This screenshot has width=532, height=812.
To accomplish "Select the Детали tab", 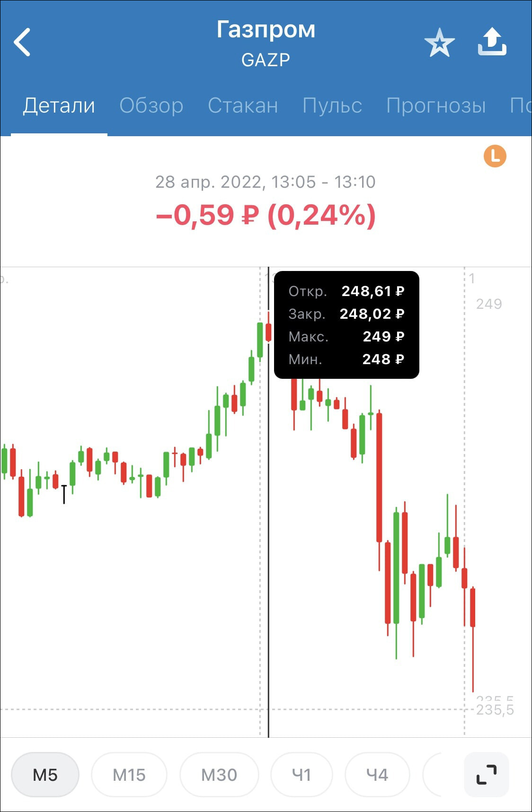I will [59, 105].
